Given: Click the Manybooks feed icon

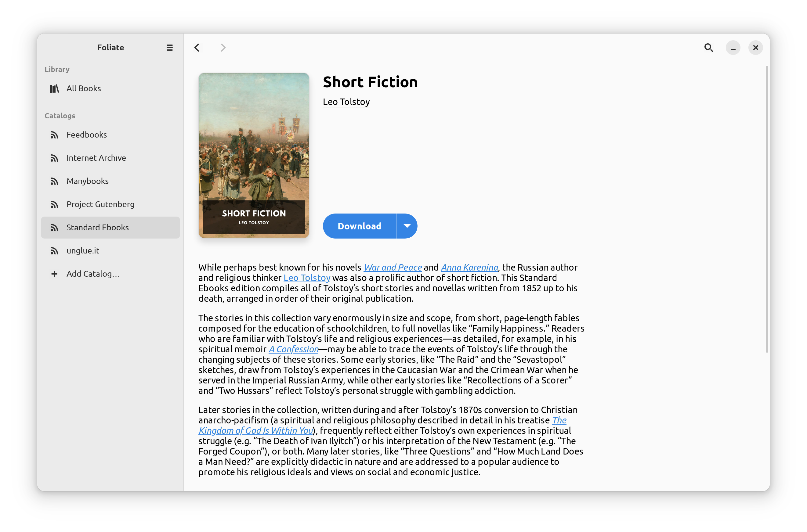Looking at the screenshot, I should pos(54,181).
